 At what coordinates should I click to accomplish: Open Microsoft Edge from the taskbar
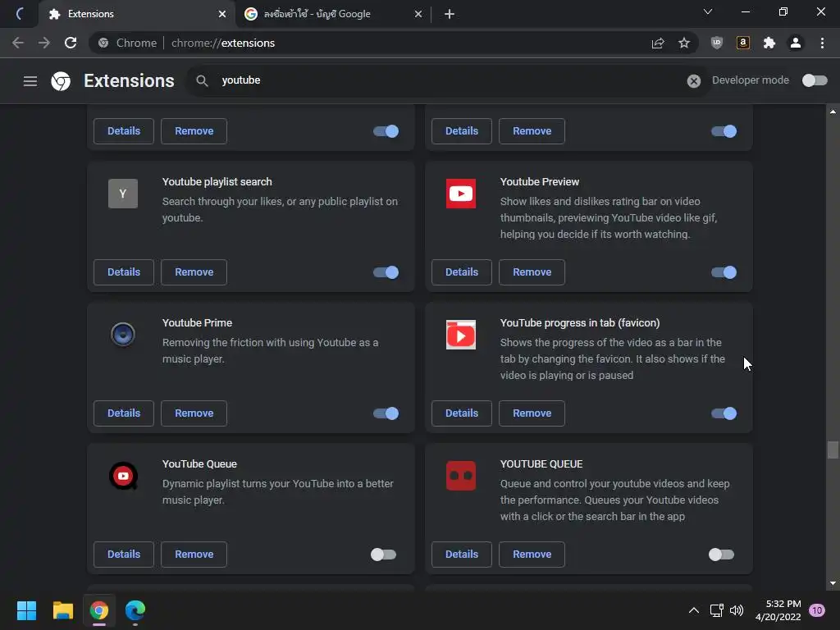click(135, 610)
